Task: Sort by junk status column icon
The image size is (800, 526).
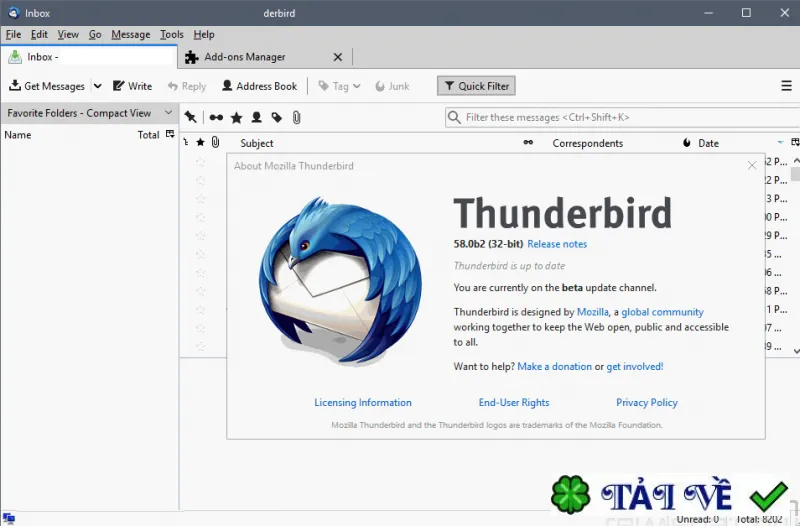Action: [x=687, y=143]
